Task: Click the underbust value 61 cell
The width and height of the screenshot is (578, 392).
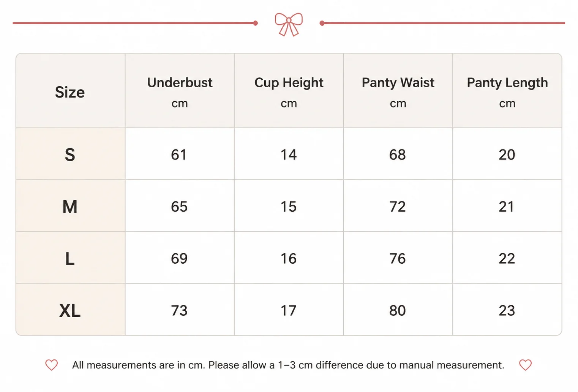Action: [180, 154]
